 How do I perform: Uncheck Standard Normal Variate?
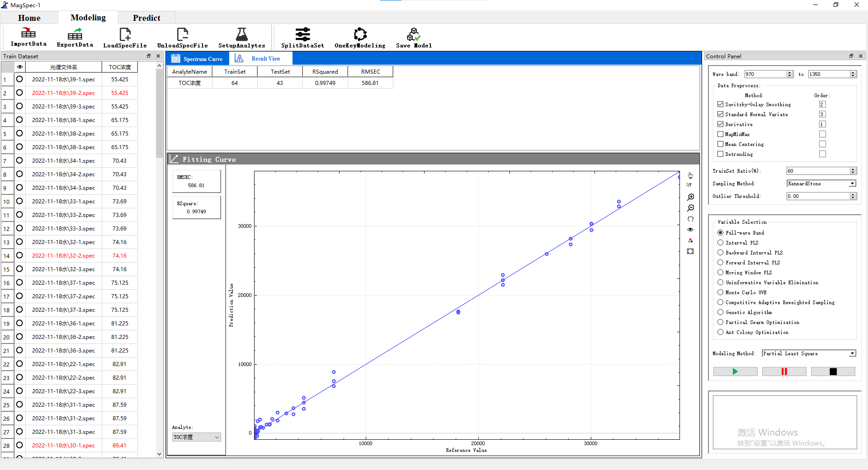(720, 114)
